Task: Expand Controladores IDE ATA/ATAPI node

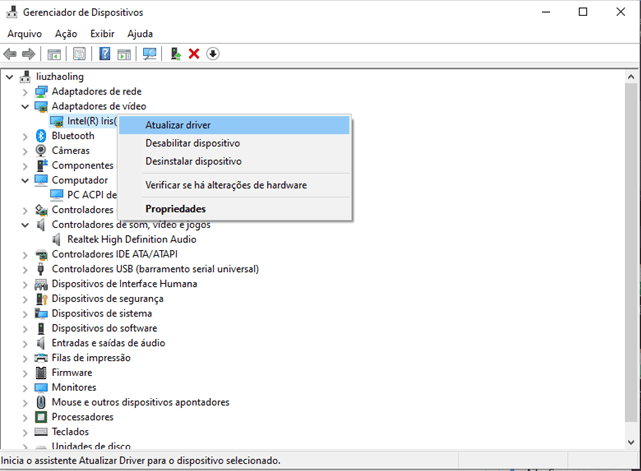Action: click(x=25, y=255)
